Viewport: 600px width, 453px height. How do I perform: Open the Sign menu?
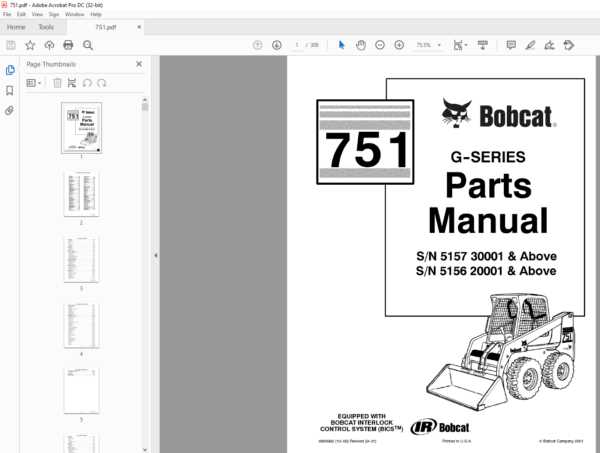pyautogui.click(x=54, y=14)
